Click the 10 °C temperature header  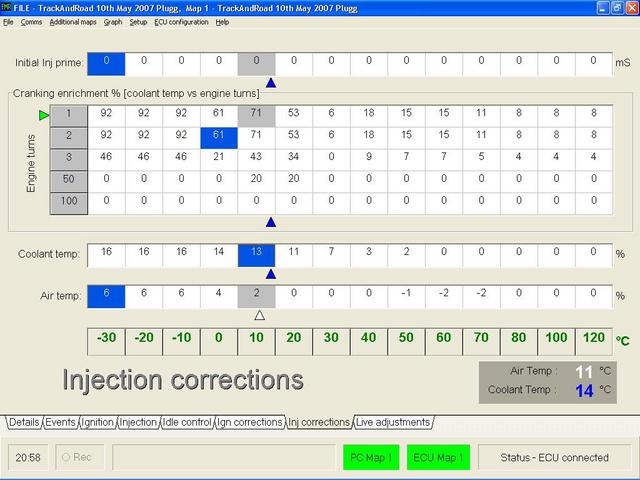coord(256,342)
